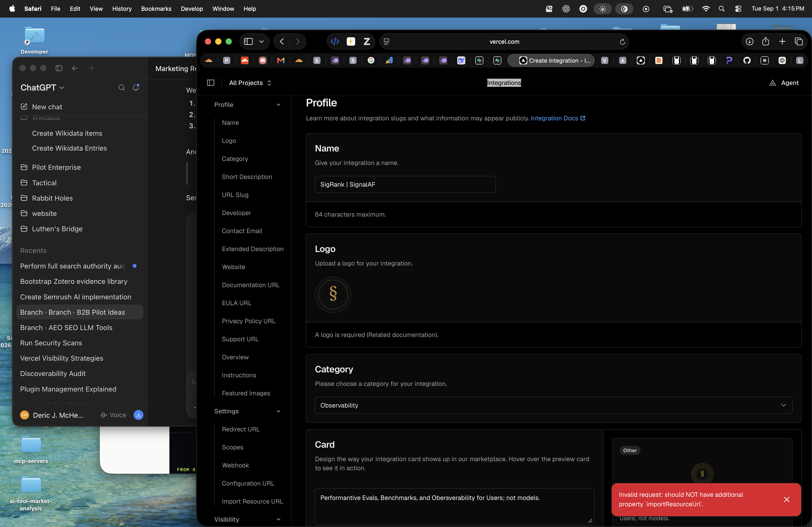The height and width of the screenshot is (527, 812).
Task: Open Create Wikidata items chat
Action: 67,133
